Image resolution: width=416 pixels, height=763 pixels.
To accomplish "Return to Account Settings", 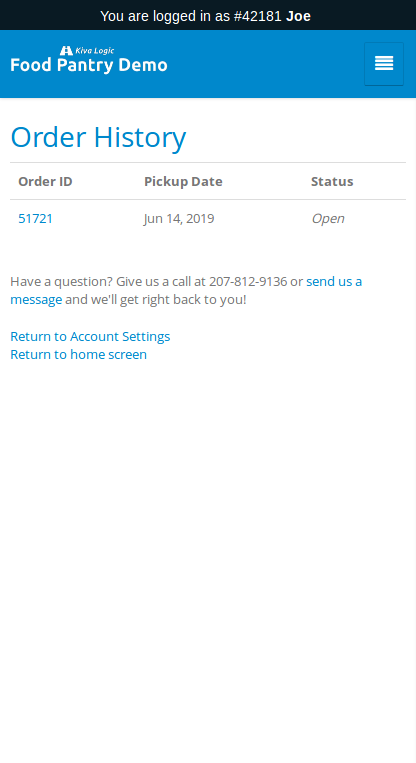I will (x=90, y=336).
